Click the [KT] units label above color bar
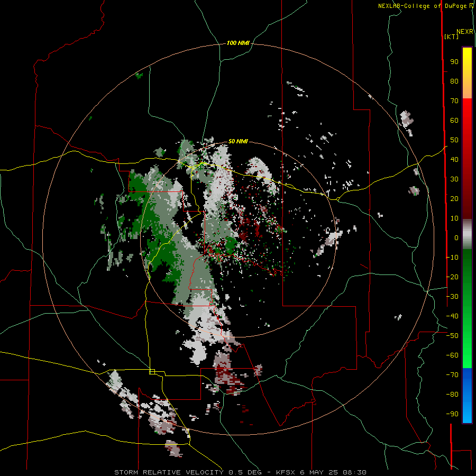 (x=452, y=36)
